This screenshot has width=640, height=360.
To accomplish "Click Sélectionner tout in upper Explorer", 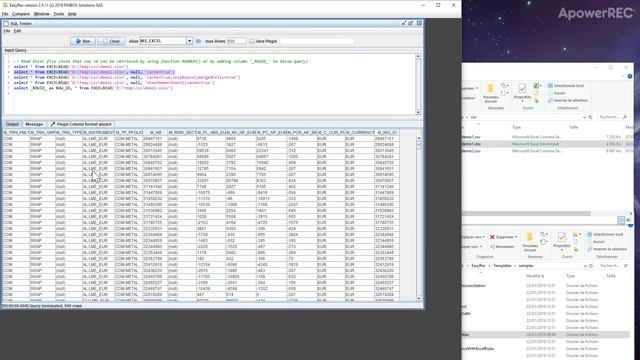I will (566, 86).
